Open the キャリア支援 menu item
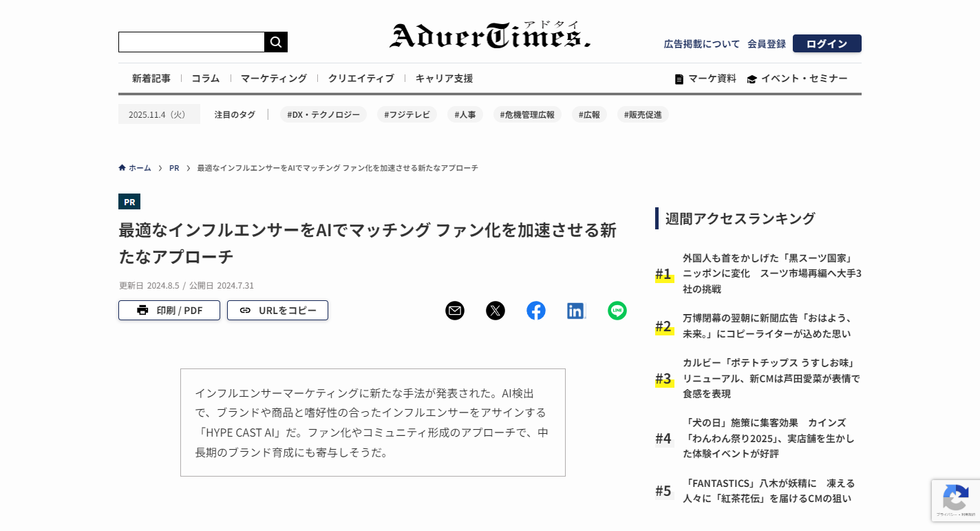This screenshot has width=980, height=531. [x=444, y=79]
